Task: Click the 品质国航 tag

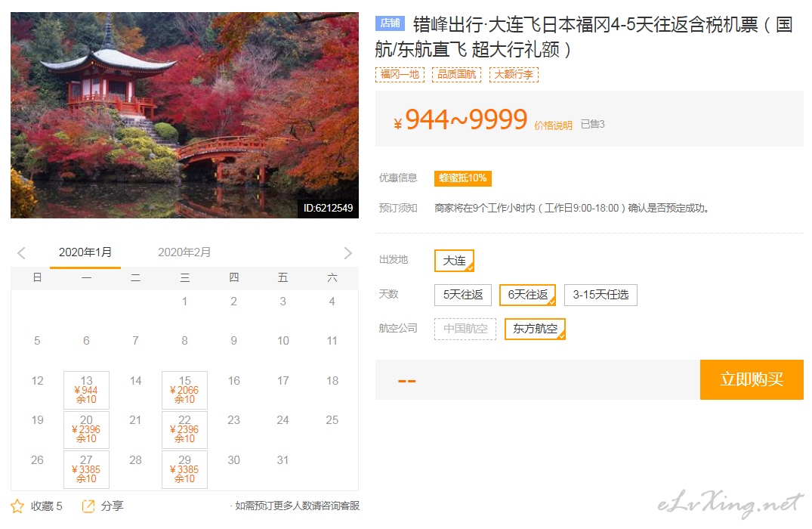Action: (457, 75)
